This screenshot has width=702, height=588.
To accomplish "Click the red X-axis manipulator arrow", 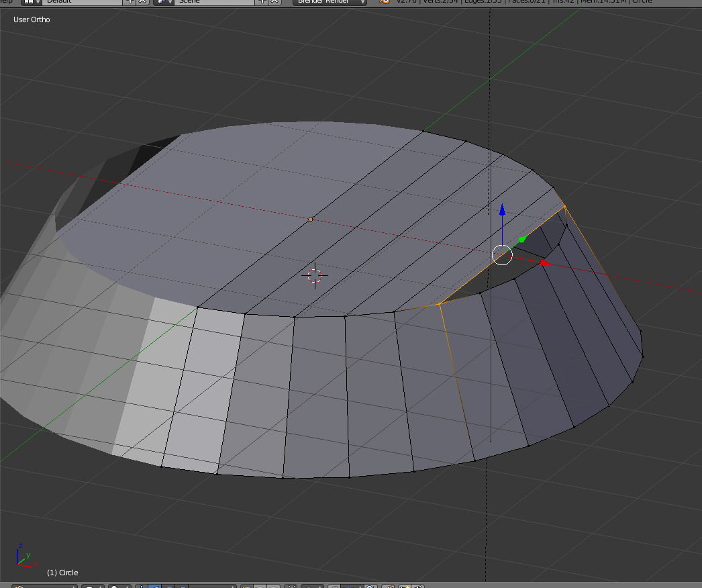I will pos(544,262).
